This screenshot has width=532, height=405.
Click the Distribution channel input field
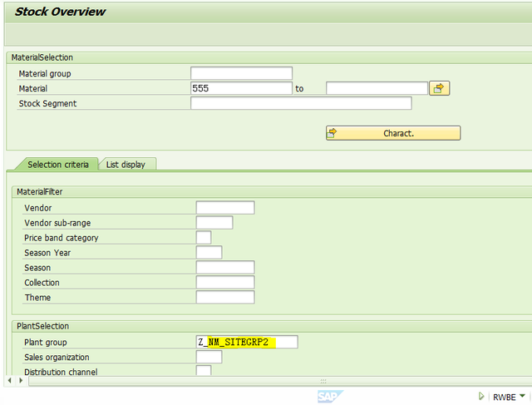[203, 371]
